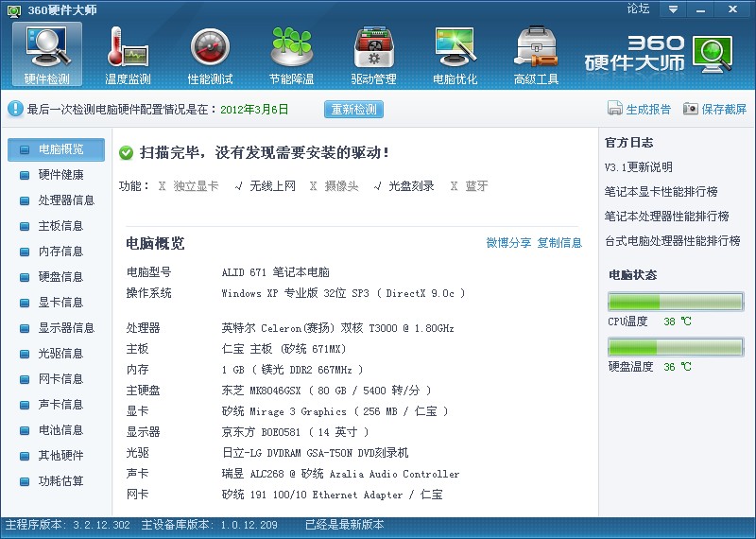Open 笔记本处理器性能排行榜 link
Screen dimensions: 756x539
click(667, 217)
